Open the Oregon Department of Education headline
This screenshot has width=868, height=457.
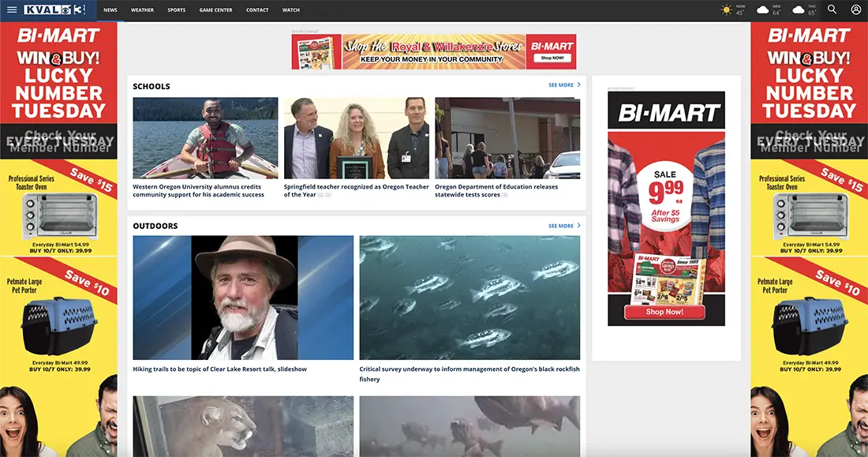tap(496, 190)
